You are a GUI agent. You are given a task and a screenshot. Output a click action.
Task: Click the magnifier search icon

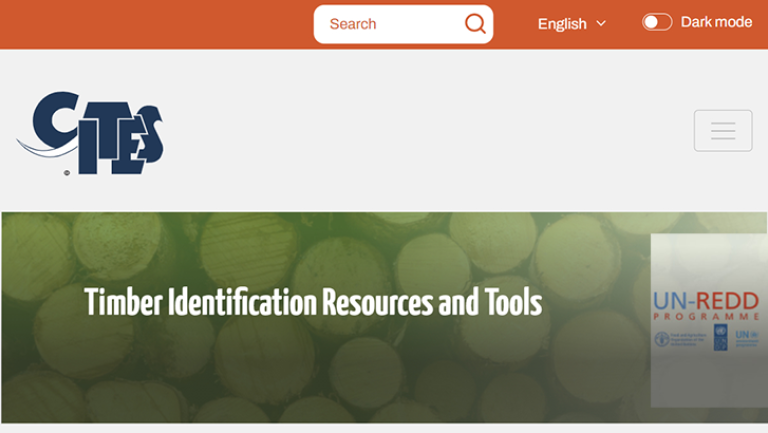click(x=475, y=24)
